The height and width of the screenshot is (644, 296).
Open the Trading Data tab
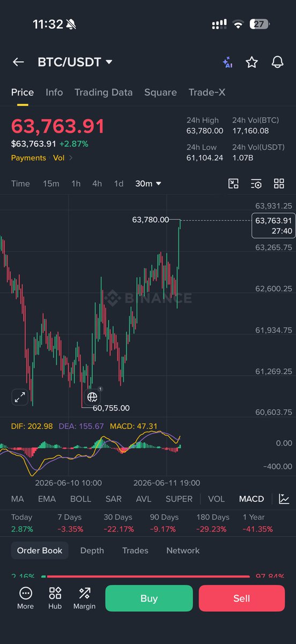(x=103, y=92)
